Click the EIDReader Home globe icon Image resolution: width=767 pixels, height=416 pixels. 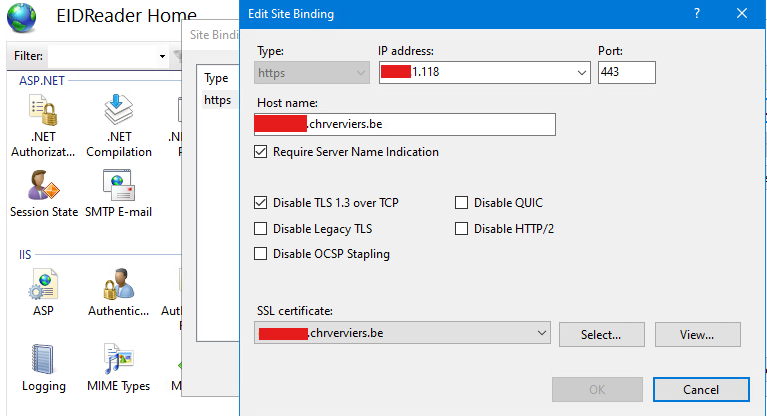tap(22, 17)
